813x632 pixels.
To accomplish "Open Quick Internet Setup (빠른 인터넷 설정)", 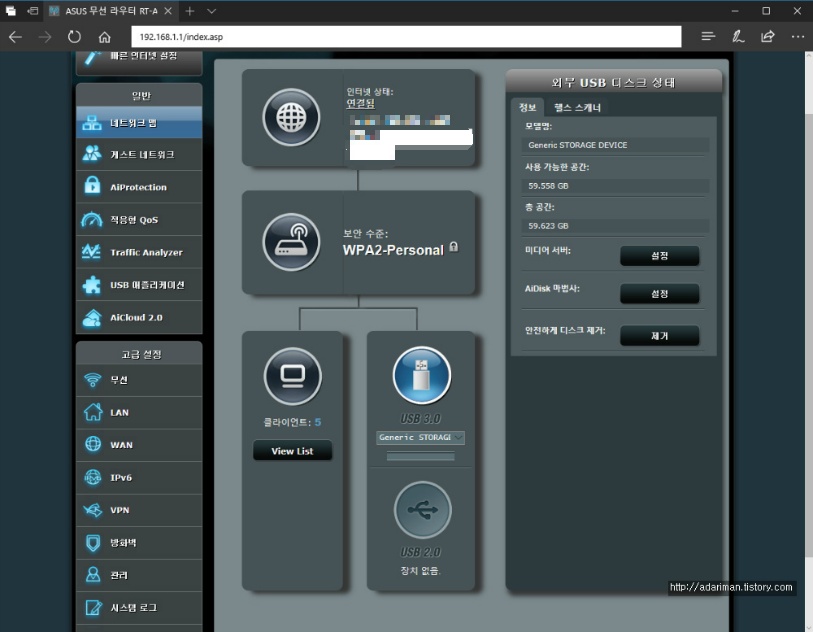I will pyautogui.click(x=139, y=61).
